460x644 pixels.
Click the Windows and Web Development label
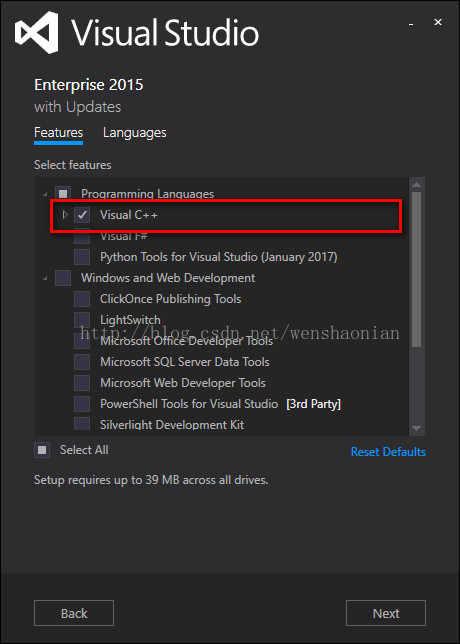tap(168, 278)
